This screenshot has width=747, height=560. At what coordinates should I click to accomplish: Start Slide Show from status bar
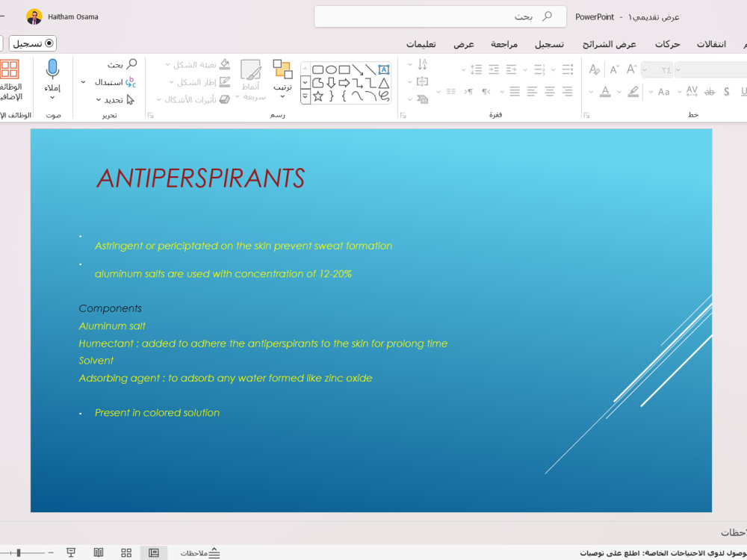71,553
